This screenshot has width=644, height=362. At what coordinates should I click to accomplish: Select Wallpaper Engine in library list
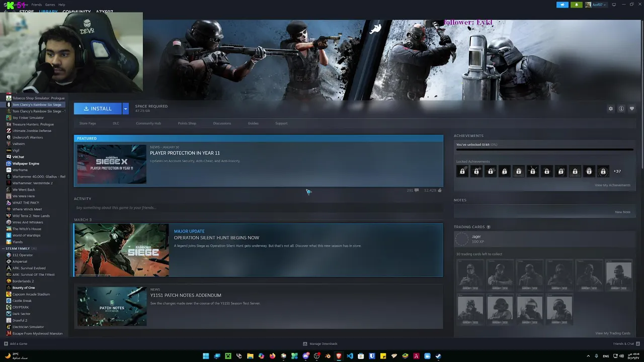[26, 163]
